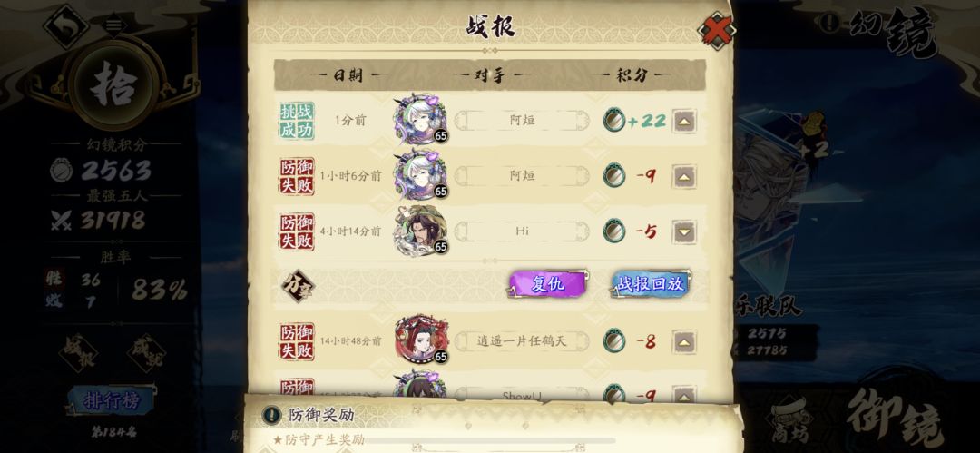
Task: Tap the 商坊 shop icon at bottom right
Action: point(790,423)
